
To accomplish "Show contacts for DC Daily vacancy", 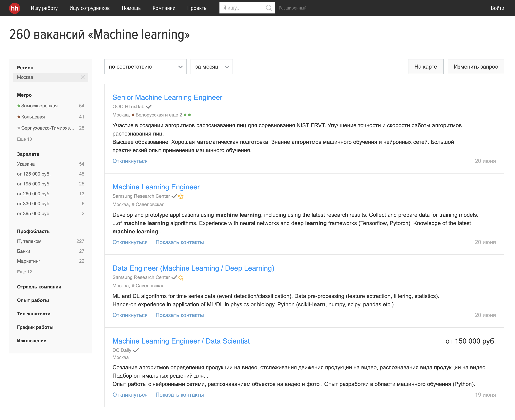I will (179, 395).
